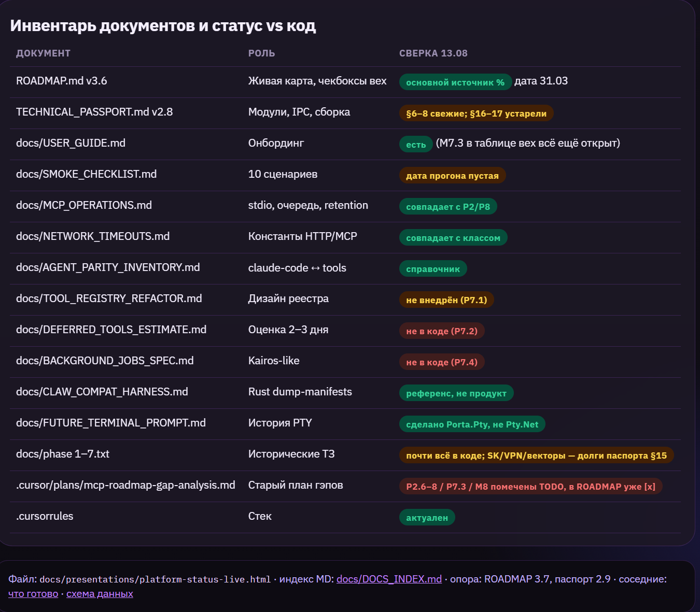Click the 'Инвентарь документов и статус vs код' heading
The height and width of the screenshot is (612, 700).
pos(163,25)
